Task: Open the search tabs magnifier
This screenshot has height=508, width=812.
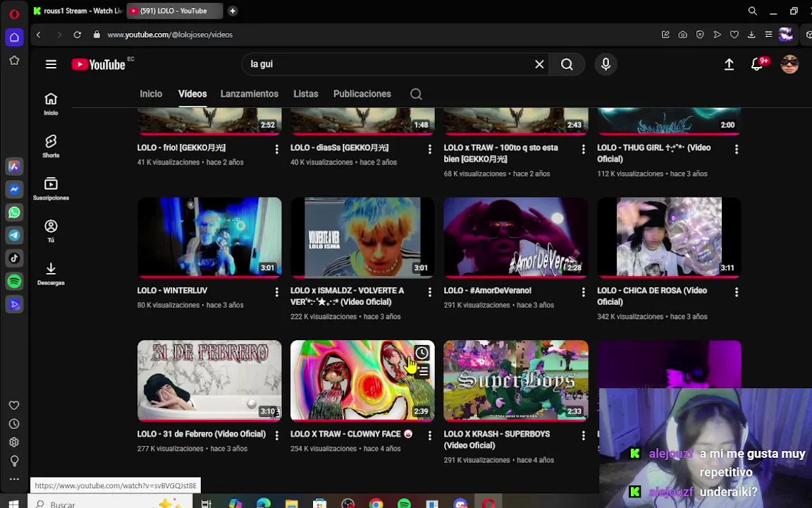Action: (753, 11)
